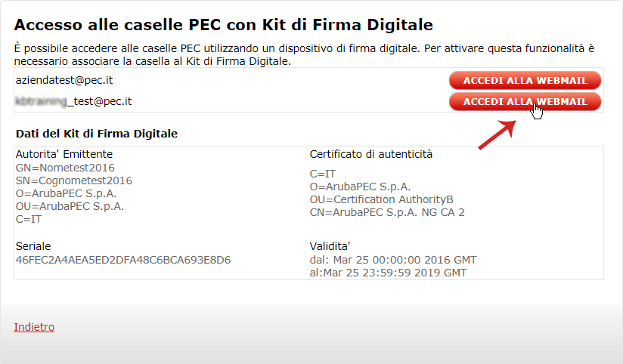Click the Certificato di autenticità label
Screen dimensions: 623x364
pos(370,154)
